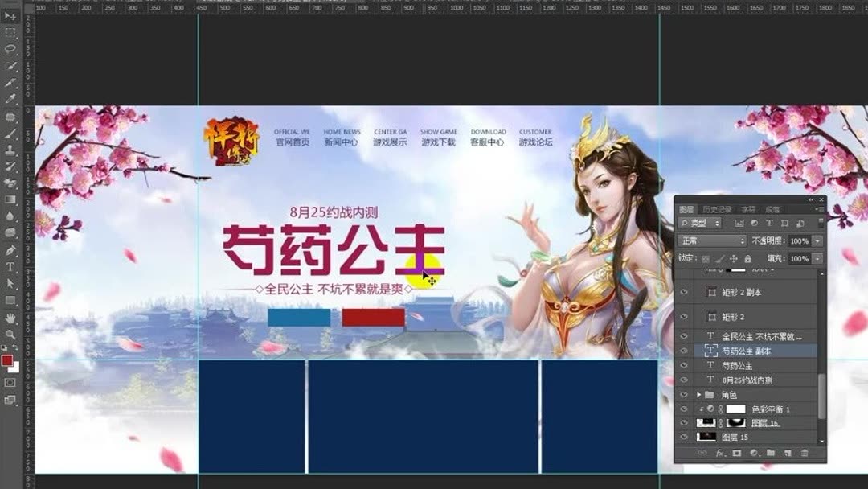Click the Add layer mask icon

[736, 451]
